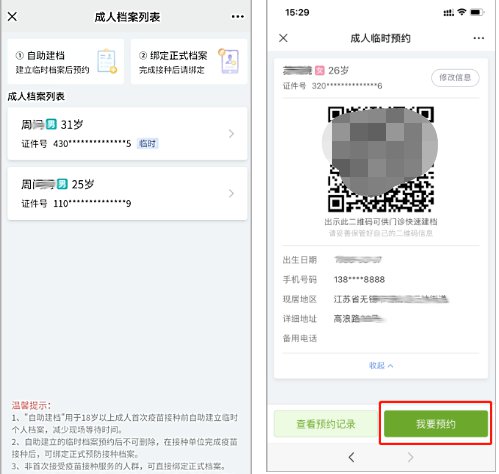Go forward with the right arrow
The image size is (499, 474).
point(411,457)
